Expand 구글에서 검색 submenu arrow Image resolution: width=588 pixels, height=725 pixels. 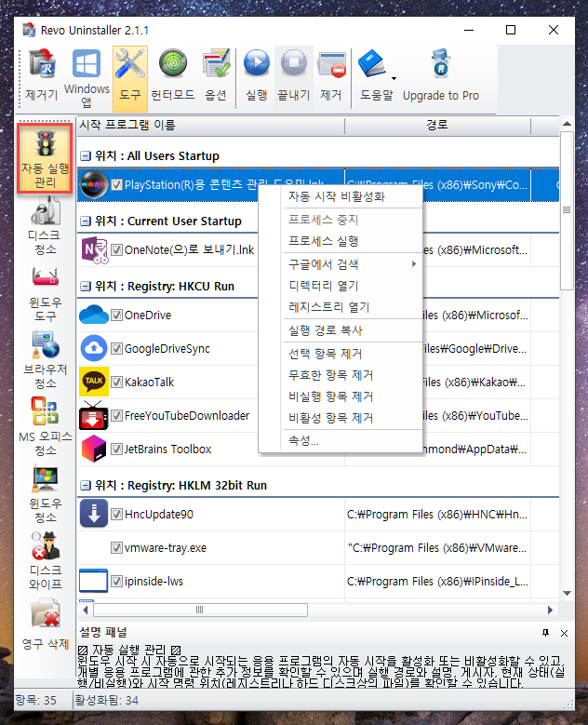(414, 264)
